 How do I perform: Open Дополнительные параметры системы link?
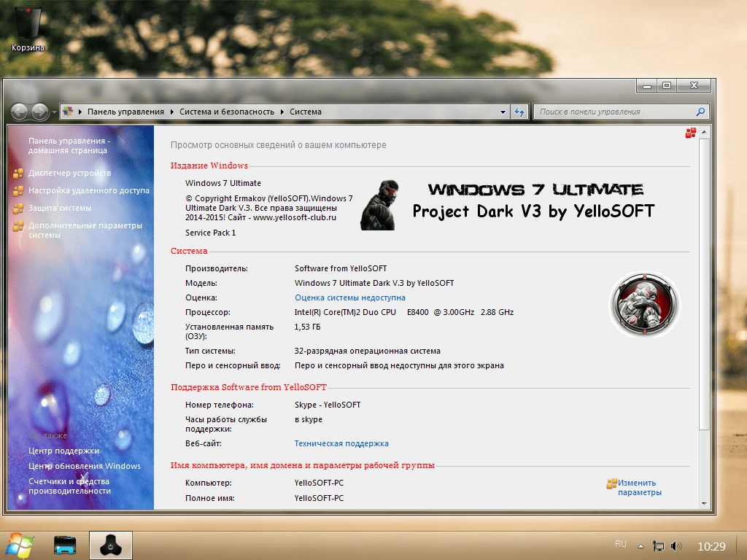(x=85, y=230)
